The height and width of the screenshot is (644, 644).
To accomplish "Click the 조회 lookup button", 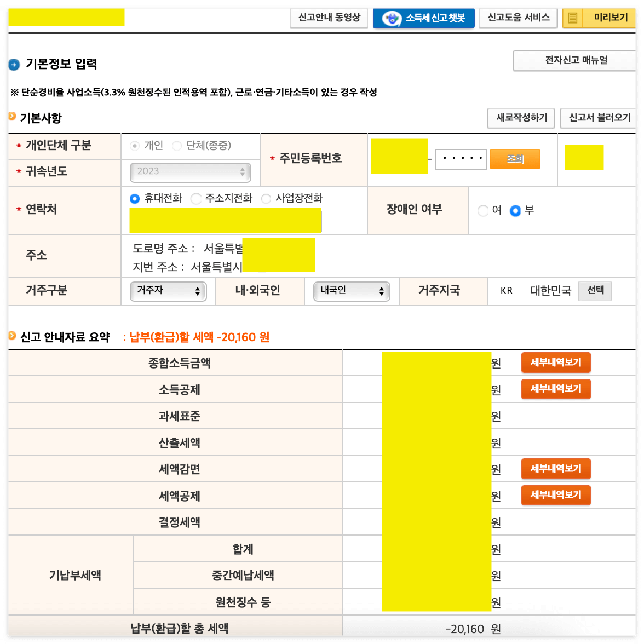I will pos(514,158).
